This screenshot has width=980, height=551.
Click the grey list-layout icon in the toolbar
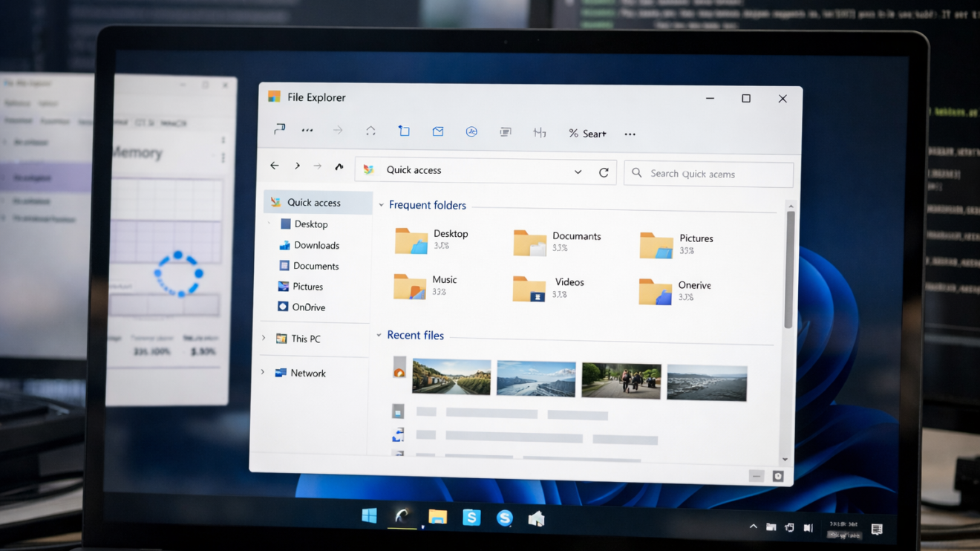(x=506, y=132)
